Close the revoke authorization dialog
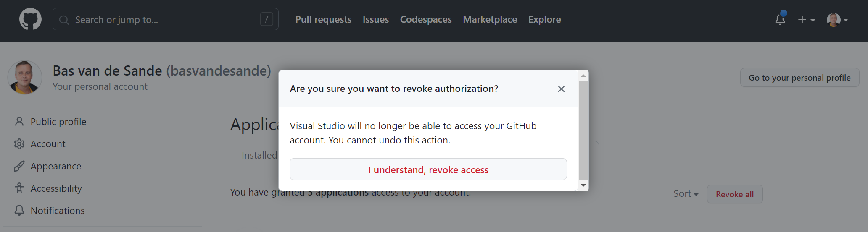This screenshot has width=868, height=232. pos(561,89)
